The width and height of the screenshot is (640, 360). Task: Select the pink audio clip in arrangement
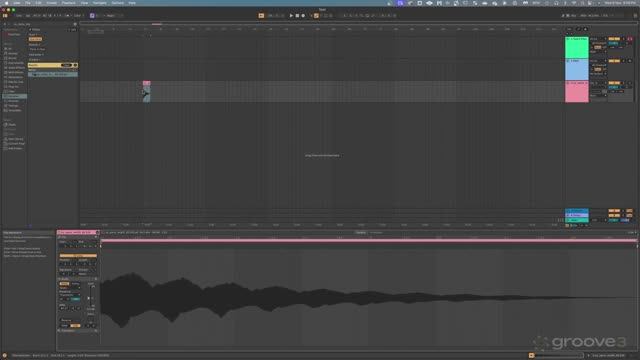pos(147,91)
